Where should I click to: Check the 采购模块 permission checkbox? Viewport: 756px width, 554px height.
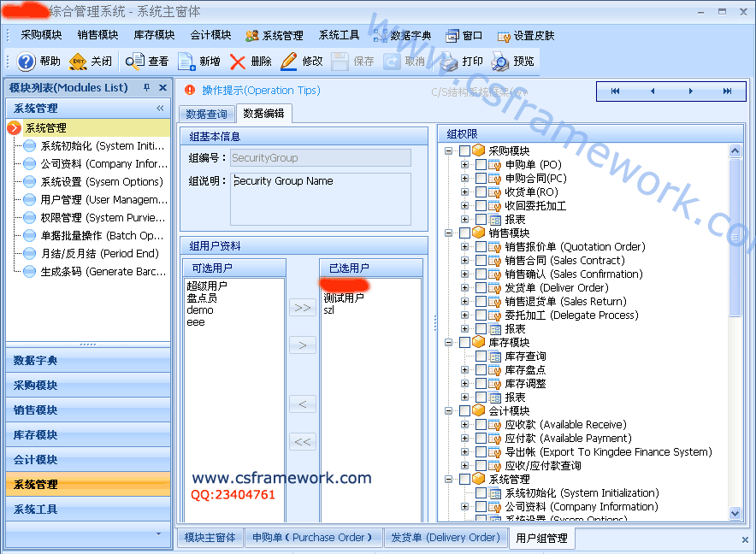(x=464, y=151)
